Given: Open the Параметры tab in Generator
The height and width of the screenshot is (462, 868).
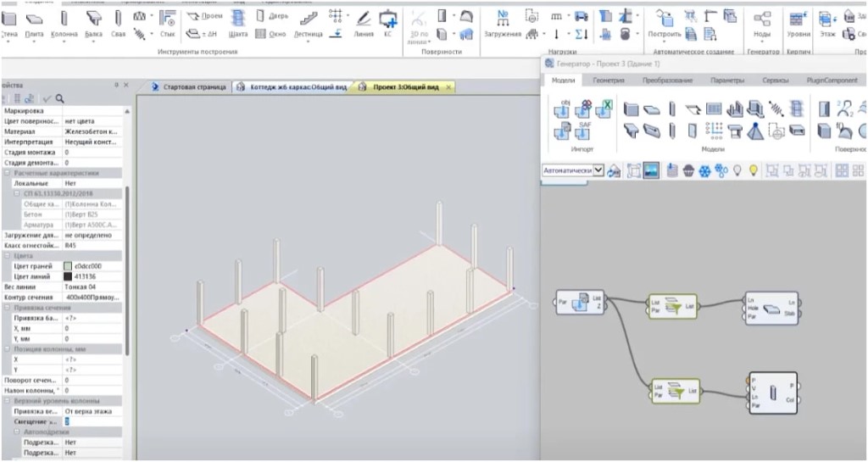Looking at the screenshot, I should coord(726,81).
